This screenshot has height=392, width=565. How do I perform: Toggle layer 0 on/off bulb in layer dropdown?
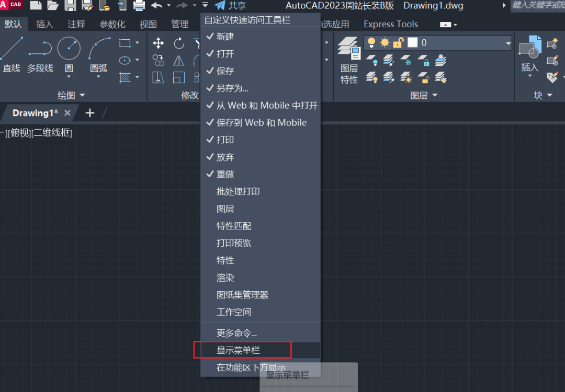pyautogui.click(x=371, y=43)
